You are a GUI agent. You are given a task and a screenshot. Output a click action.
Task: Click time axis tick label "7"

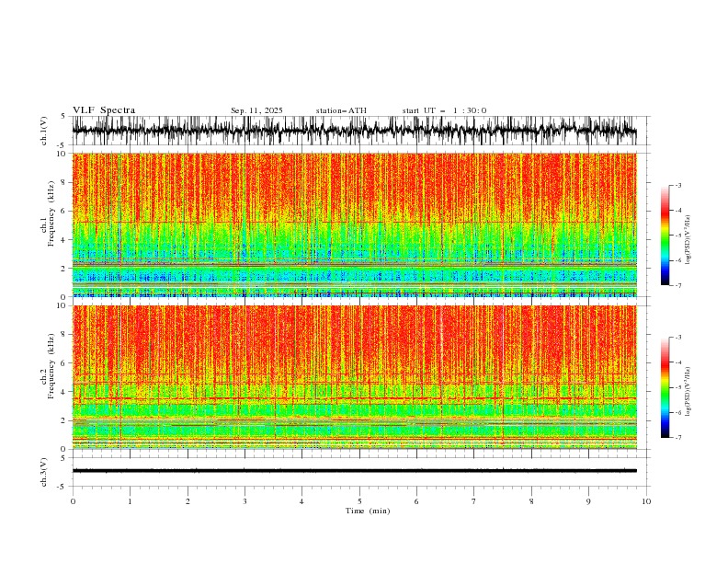point(474,501)
